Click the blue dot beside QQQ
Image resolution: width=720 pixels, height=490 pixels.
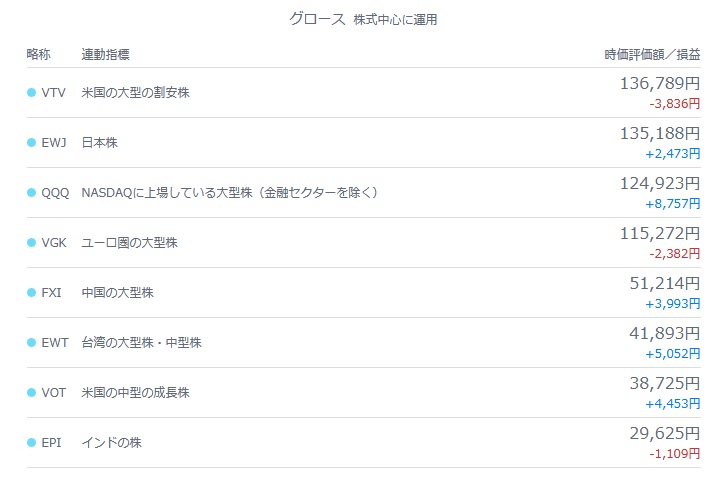point(31,193)
